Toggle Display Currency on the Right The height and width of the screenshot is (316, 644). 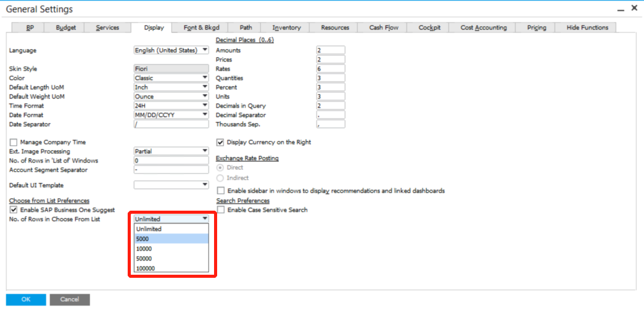[x=220, y=142]
